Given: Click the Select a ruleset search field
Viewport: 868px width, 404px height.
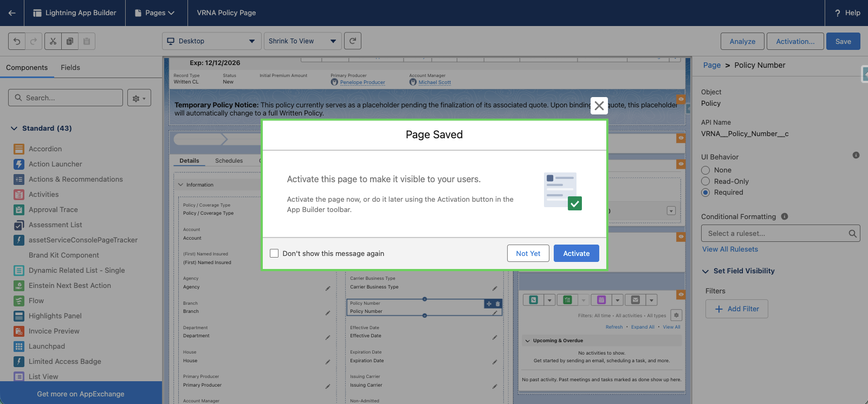Looking at the screenshot, I should click(781, 233).
